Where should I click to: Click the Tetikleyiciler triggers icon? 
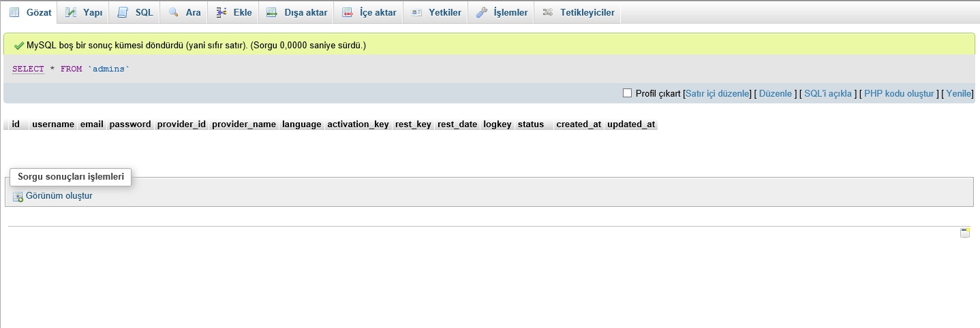tap(547, 12)
